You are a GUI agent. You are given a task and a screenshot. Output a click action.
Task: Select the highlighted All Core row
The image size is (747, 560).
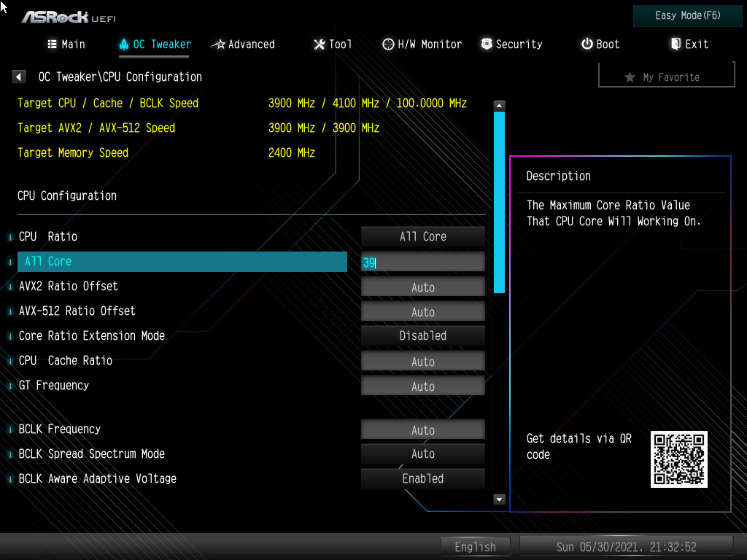182,262
